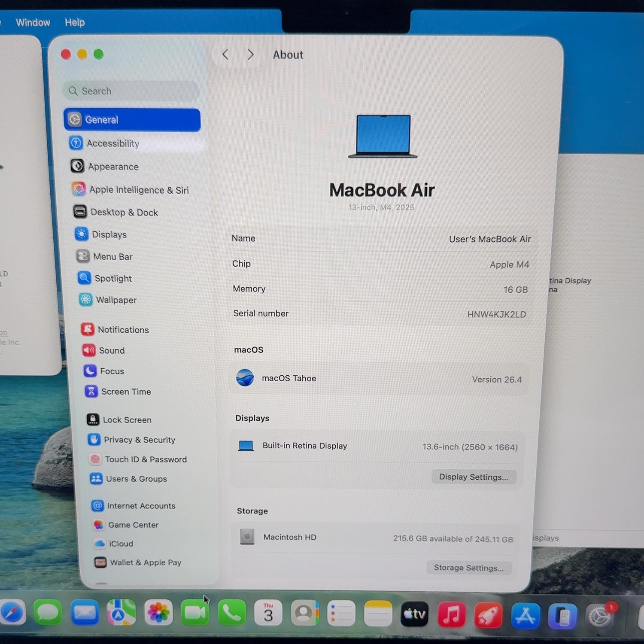Click the Storage Settings... button

pyautogui.click(x=469, y=568)
